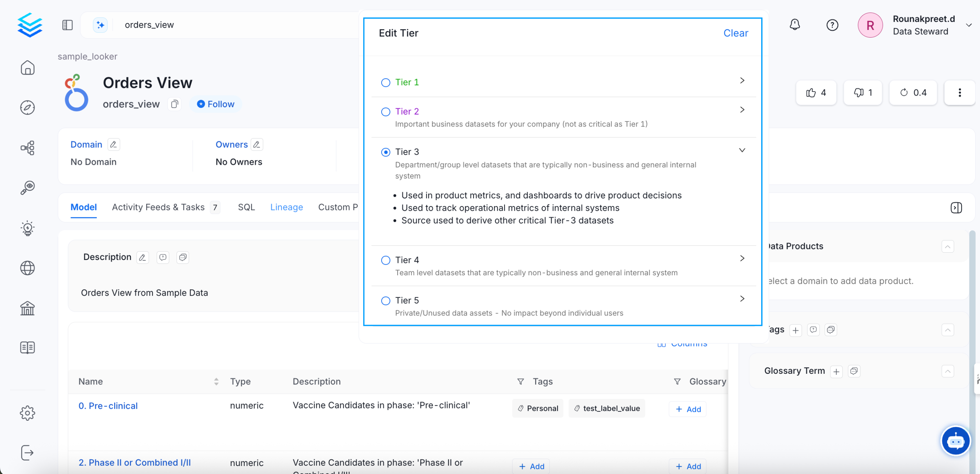Select the Tier 5 radio button
The image size is (980, 474).
[x=385, y=301]
